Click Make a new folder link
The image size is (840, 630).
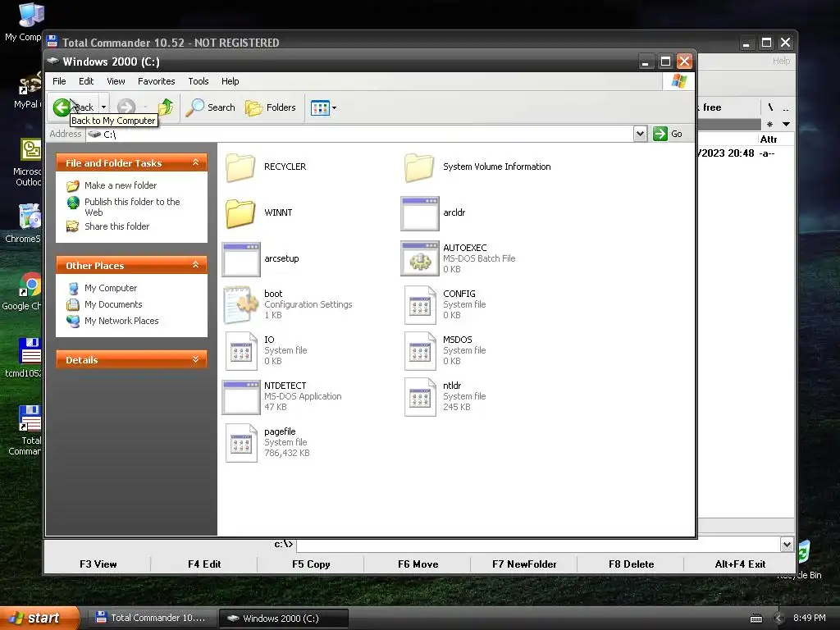pos(121,185)
